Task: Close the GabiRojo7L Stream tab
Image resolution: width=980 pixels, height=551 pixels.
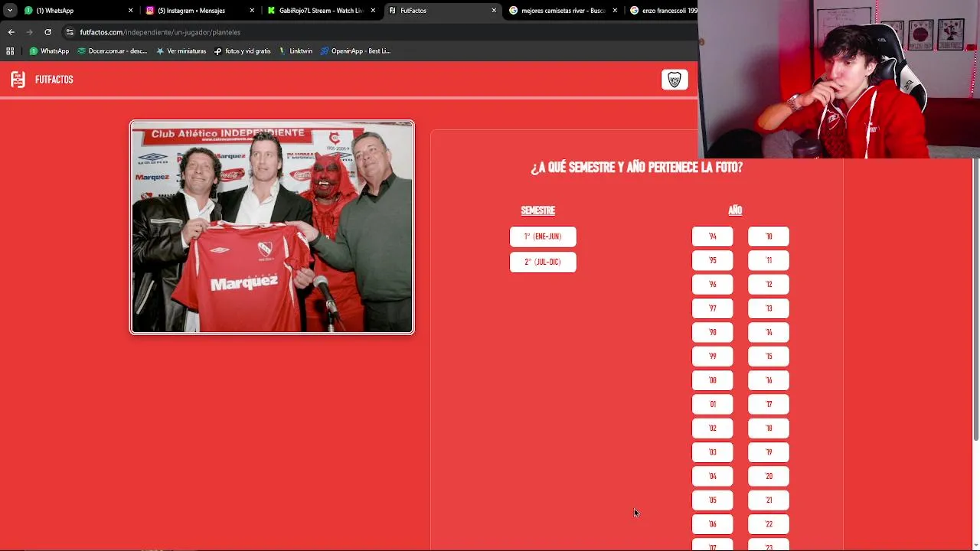Action: 373,11
